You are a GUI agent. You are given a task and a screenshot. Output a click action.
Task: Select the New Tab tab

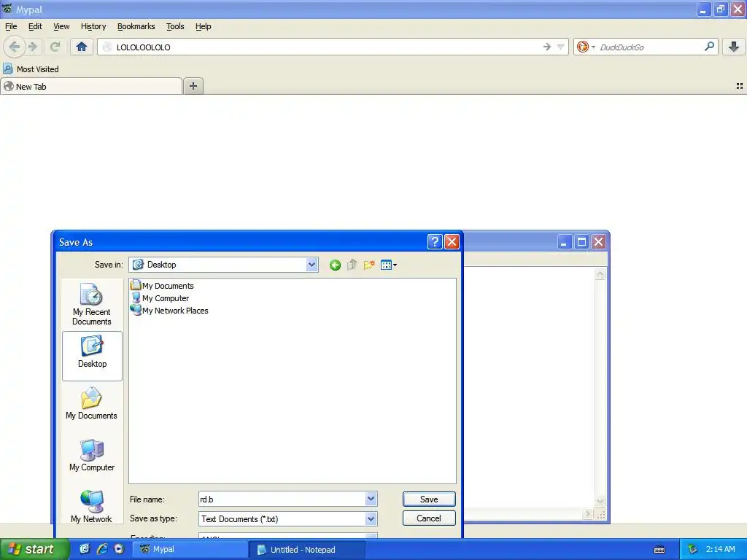(91, 86)
